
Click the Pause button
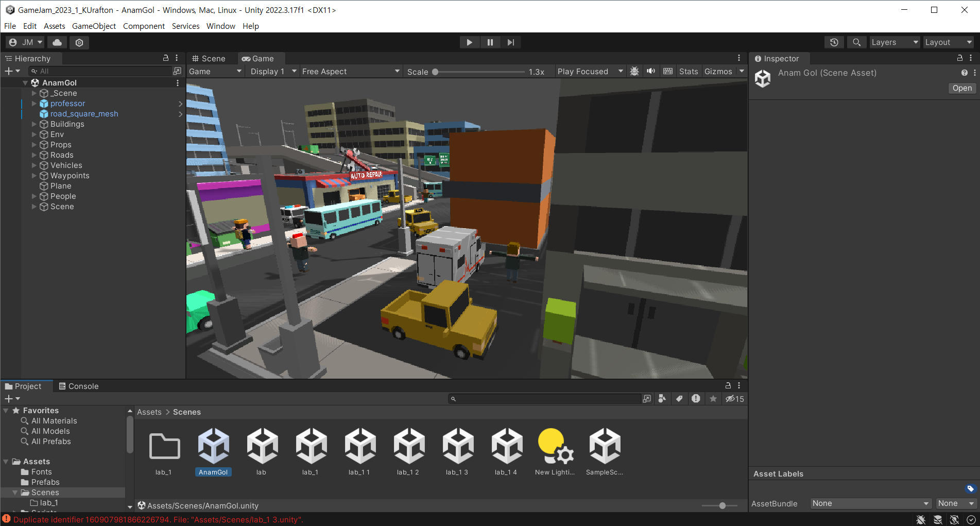[490, 42]
